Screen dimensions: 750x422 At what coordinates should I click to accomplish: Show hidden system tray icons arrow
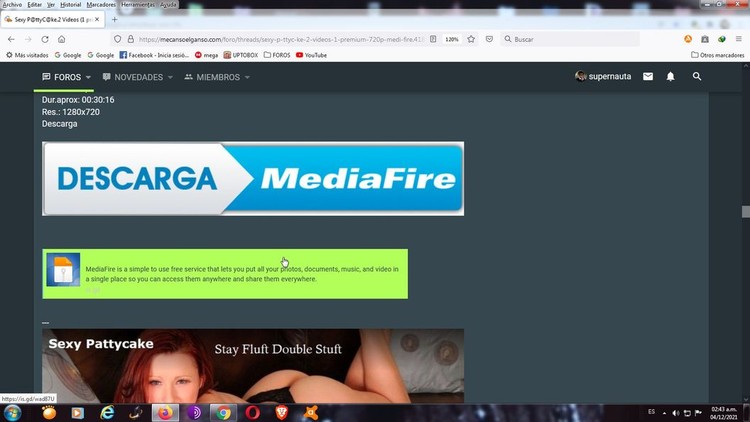[664, 413]
